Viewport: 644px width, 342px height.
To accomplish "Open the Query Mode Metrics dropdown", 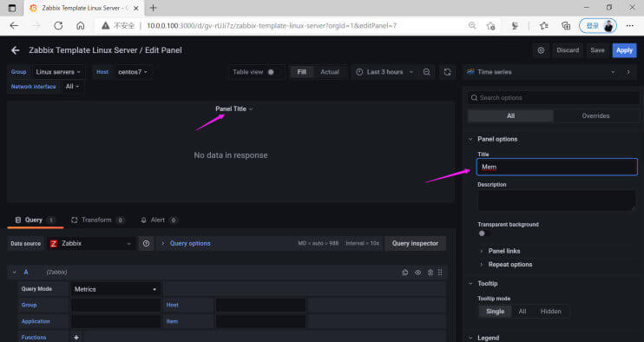I will 115,289.
